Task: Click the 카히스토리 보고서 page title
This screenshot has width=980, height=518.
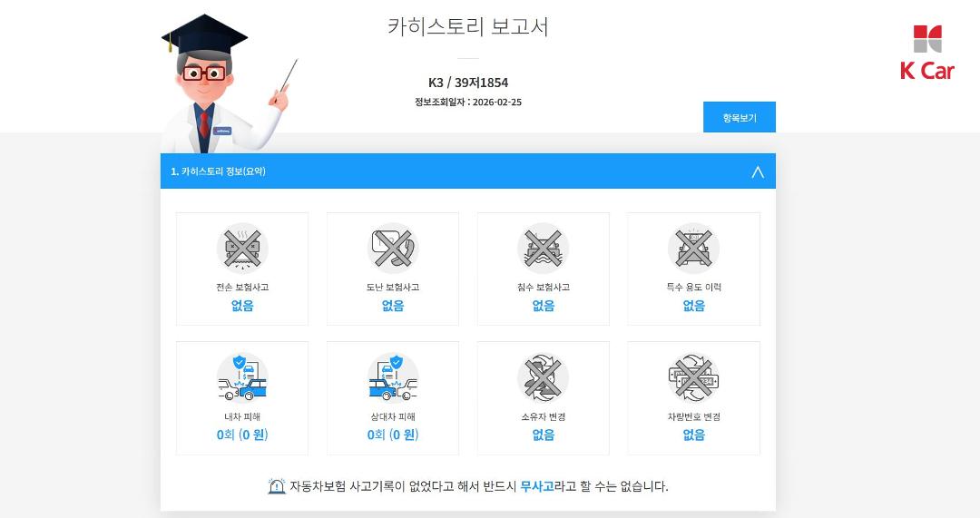Action: click(468, 26)
